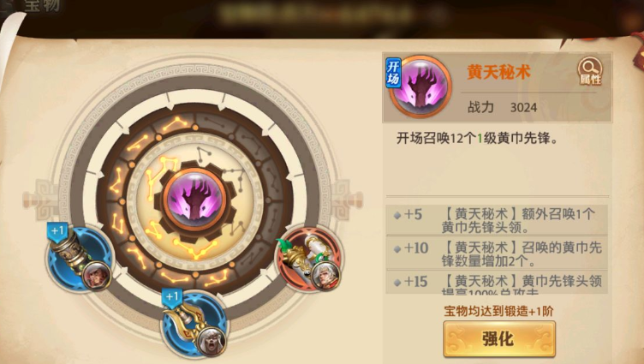Click the +5 bonus row
The image size is (644, 364).
tap(497, 220)
